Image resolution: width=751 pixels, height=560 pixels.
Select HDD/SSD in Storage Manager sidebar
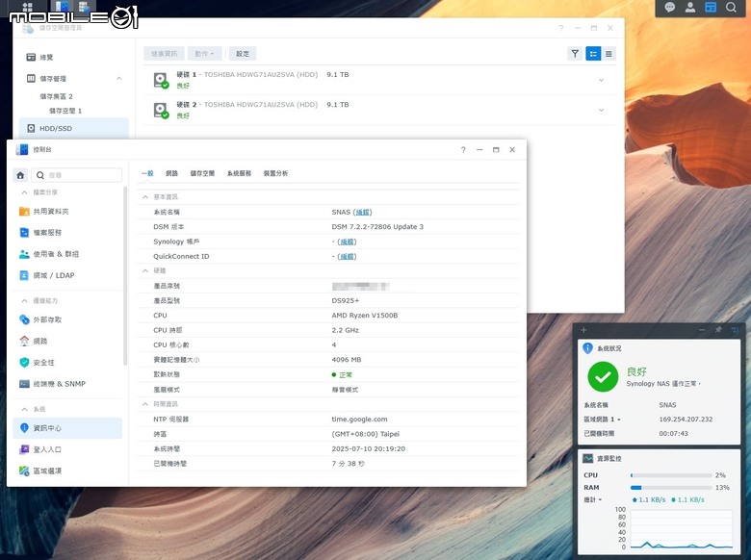point(74,128)
